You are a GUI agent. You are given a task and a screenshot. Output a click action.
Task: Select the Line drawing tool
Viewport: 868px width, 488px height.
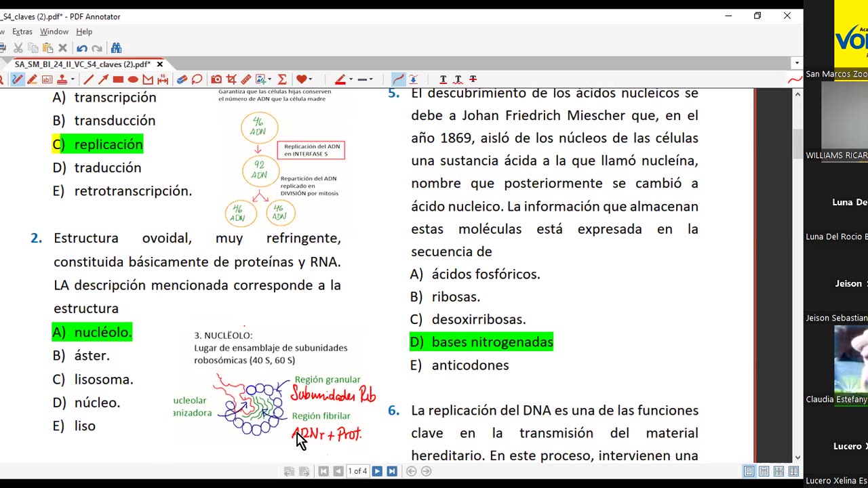click(88, 79)
